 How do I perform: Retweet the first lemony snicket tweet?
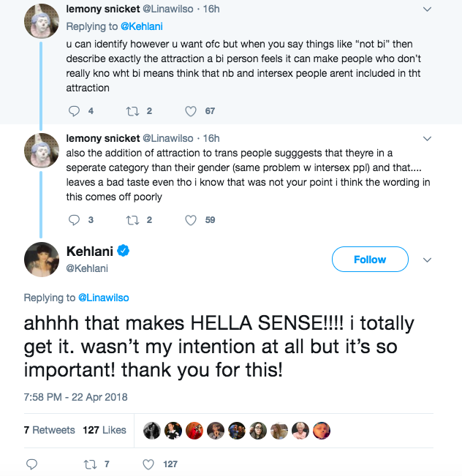coord(133,111)
